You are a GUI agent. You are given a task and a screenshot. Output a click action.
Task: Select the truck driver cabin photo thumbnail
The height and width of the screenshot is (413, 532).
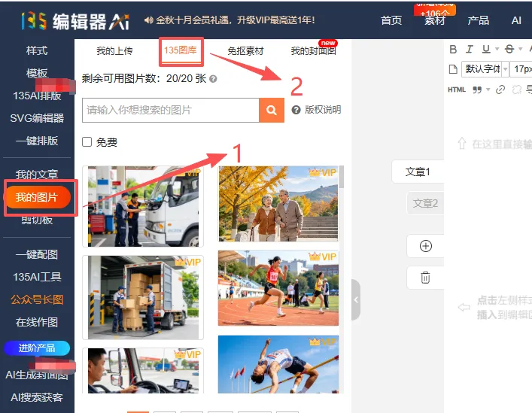click(x=143, y=371)
